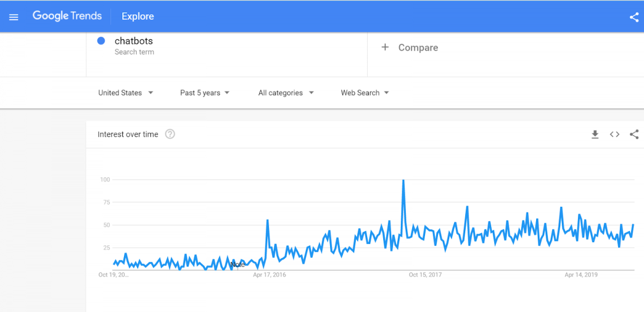Screen dimensions: 644x312
Task: Open the Past 5 years time range dropdown
Action: 205,93
